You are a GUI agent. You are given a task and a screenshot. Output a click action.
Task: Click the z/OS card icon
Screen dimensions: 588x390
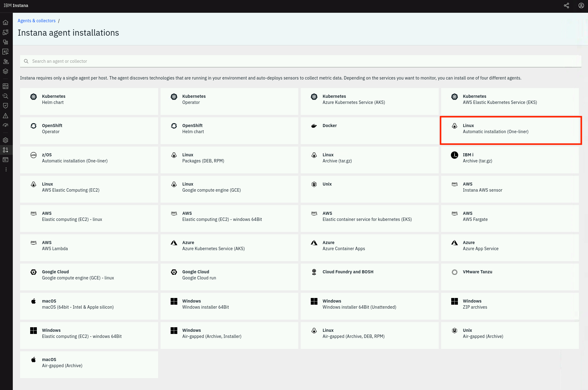34,155
